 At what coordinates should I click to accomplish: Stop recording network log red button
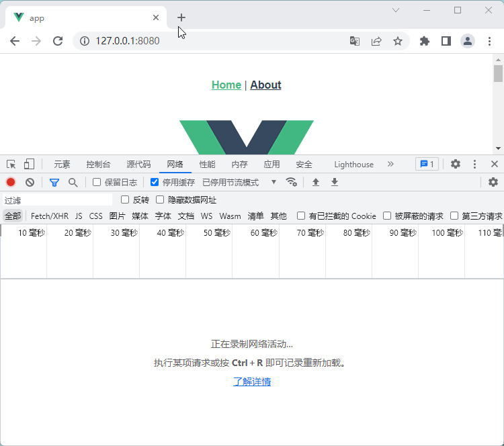[x=11, y=182]
